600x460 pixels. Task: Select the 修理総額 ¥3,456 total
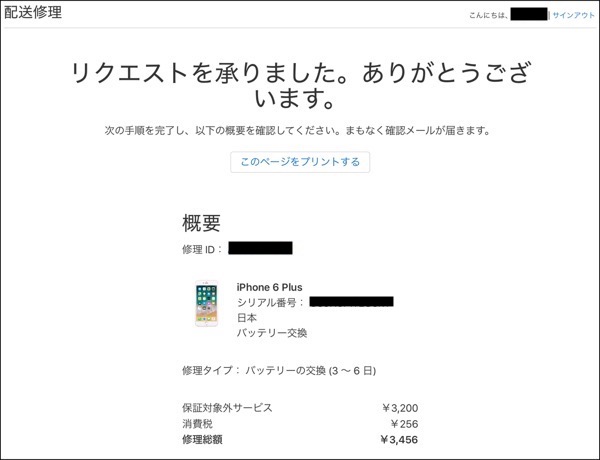[399, 439]
